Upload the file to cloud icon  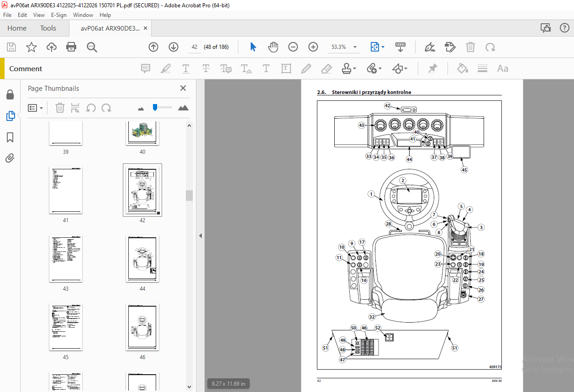(51, 47)
